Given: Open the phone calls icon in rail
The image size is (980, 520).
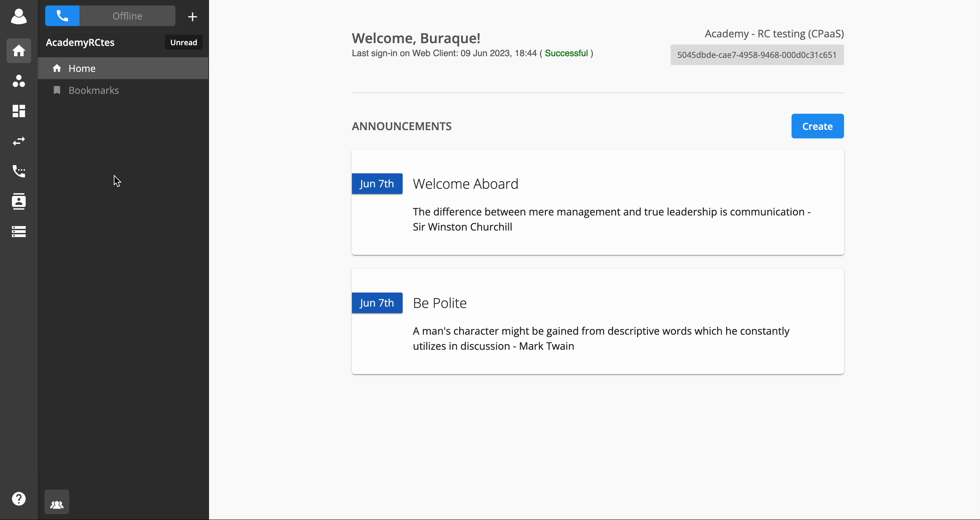Looking at the screenshot, I should pos(19,171).
